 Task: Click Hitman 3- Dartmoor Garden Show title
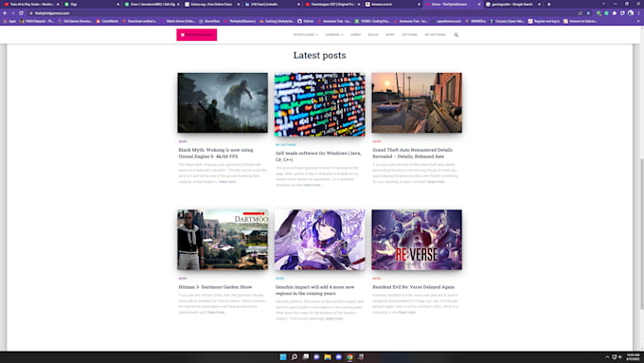[x=215, y=287]
